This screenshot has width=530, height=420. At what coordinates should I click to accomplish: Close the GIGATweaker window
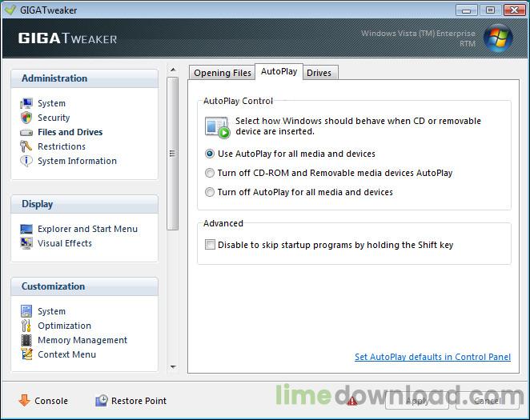point(514,10)
